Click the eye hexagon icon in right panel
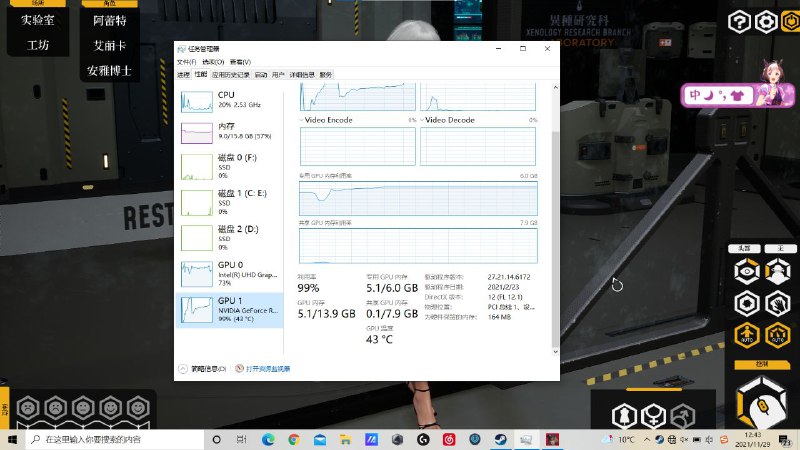Viewport: 800px width, 450px height. (745, 270)
